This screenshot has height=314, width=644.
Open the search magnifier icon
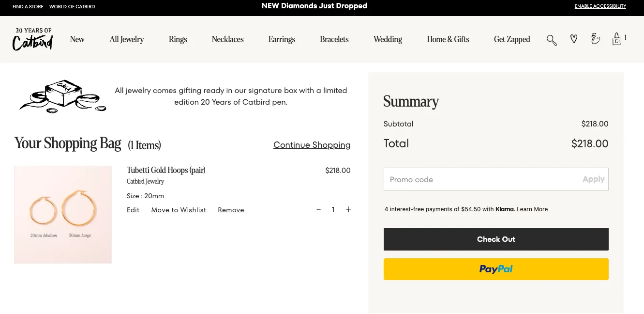pyautogui.click(x=552, y=40)
